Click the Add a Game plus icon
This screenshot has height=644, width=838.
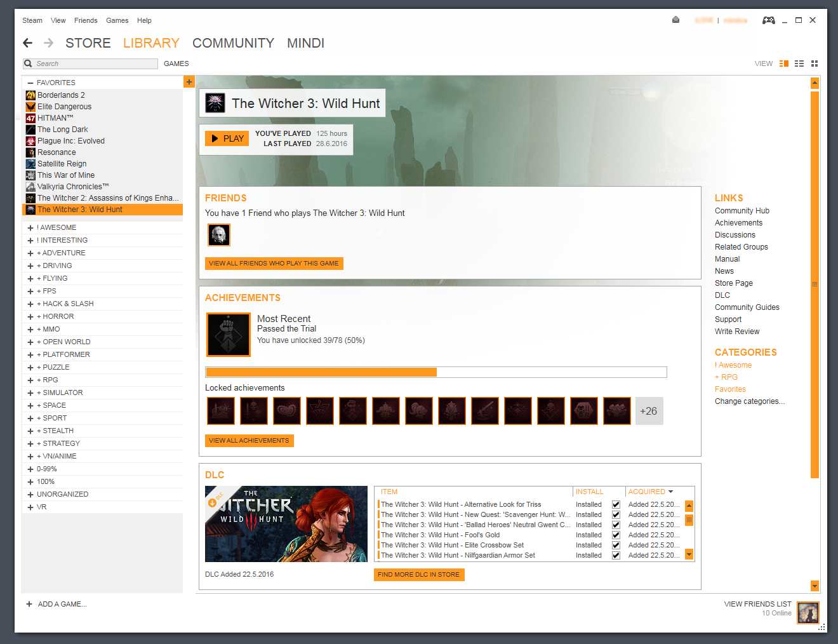coord(29,604)
